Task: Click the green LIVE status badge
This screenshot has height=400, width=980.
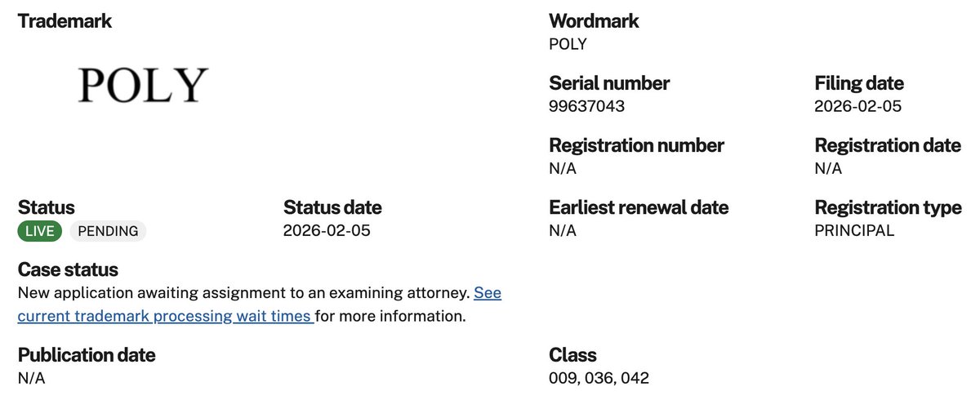Action: [x=40, y=231]
